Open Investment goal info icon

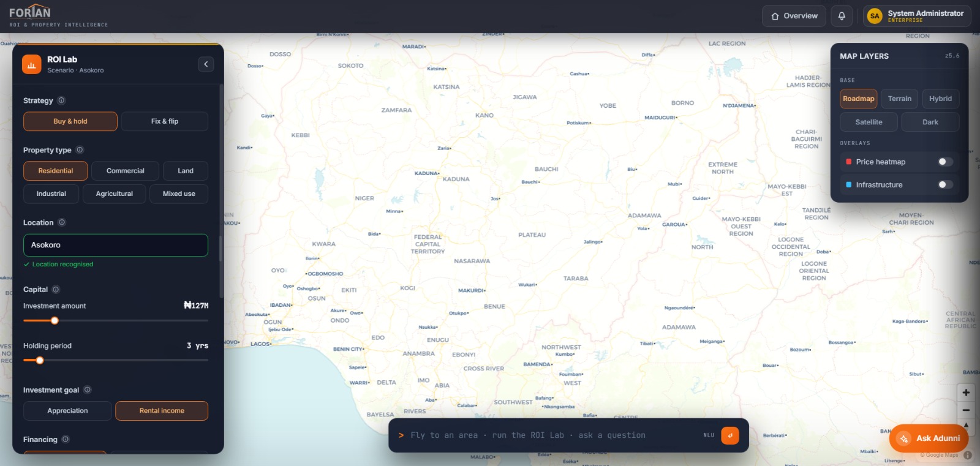[88, 390]
